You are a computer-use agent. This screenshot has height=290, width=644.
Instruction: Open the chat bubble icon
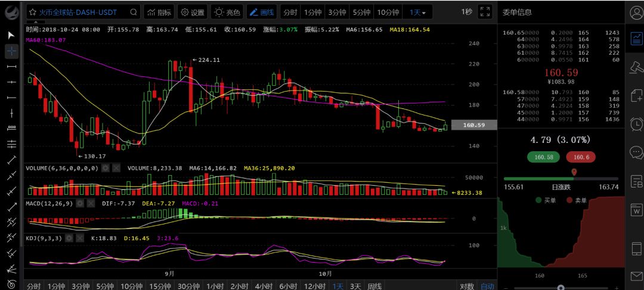[x=637, y=152]
